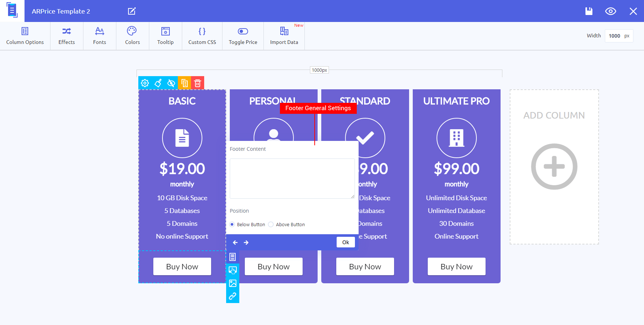
Task: Click inside the Footer Content textarea
Action: click(292, 179)
